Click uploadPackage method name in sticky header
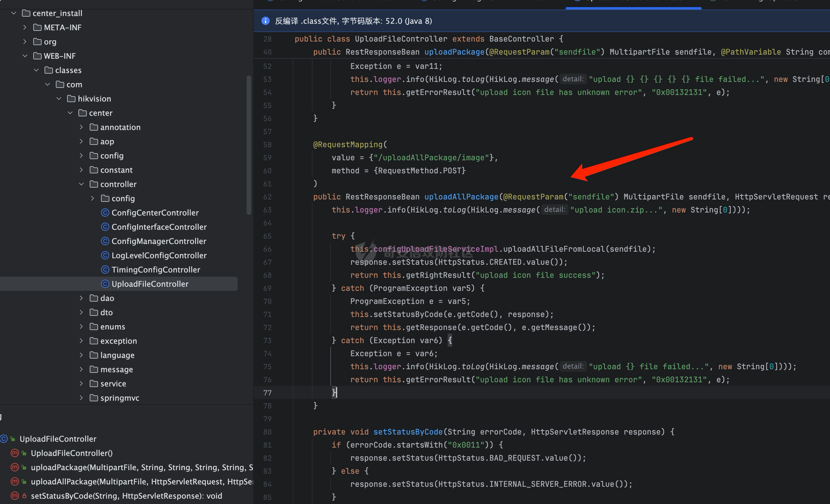Image resolution: width=830 pixels, height=504 pixels. pyautogui.click(x=454, y=52)
